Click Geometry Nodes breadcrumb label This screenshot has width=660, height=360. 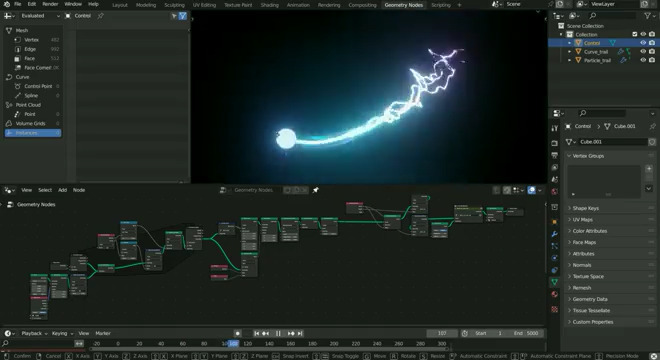click(36, 205)
